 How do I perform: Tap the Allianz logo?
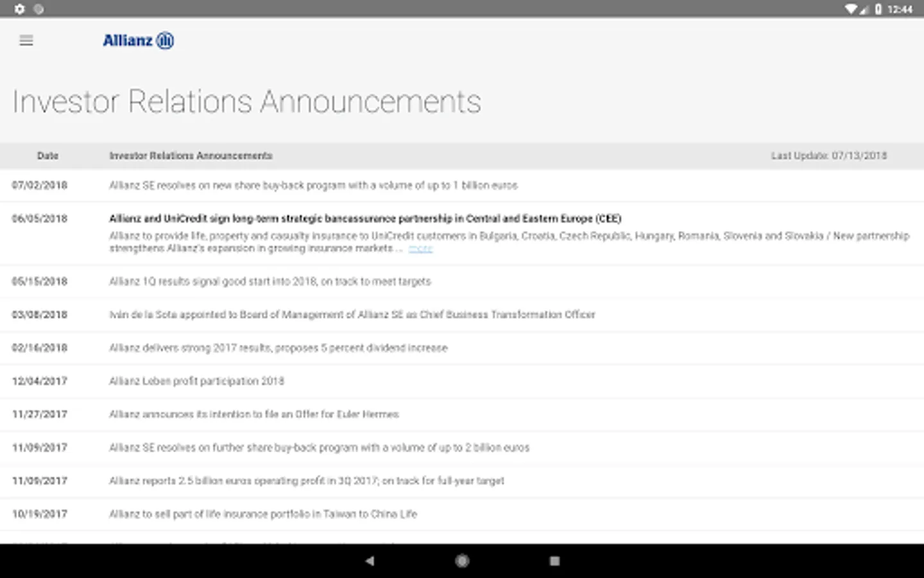138,40
